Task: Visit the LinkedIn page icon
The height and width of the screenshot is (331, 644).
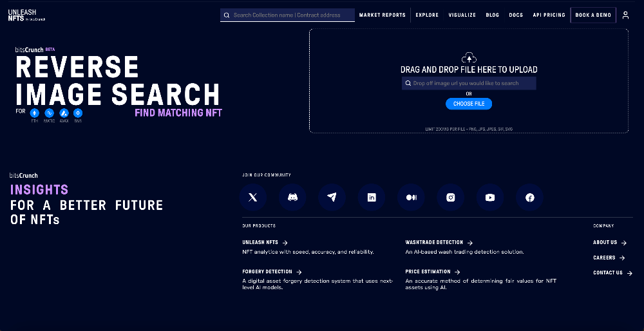Action: tap(372, 198)
